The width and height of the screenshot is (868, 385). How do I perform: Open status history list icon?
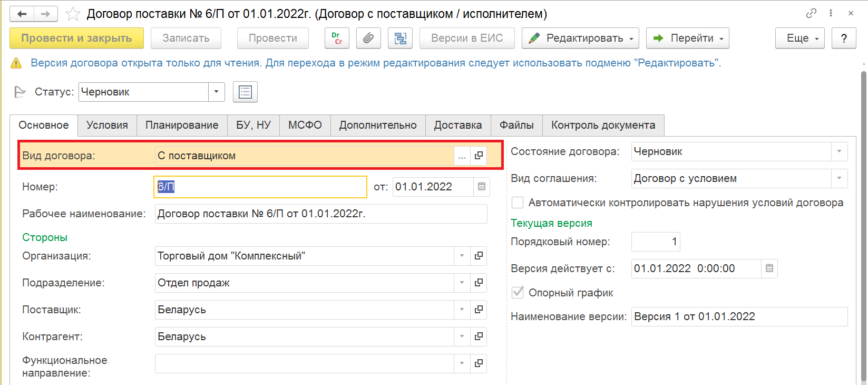(x=245, y=92)
